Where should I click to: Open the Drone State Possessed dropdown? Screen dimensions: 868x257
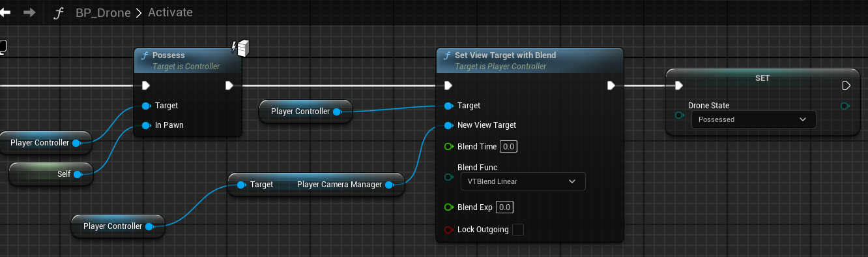coord(753,119)
